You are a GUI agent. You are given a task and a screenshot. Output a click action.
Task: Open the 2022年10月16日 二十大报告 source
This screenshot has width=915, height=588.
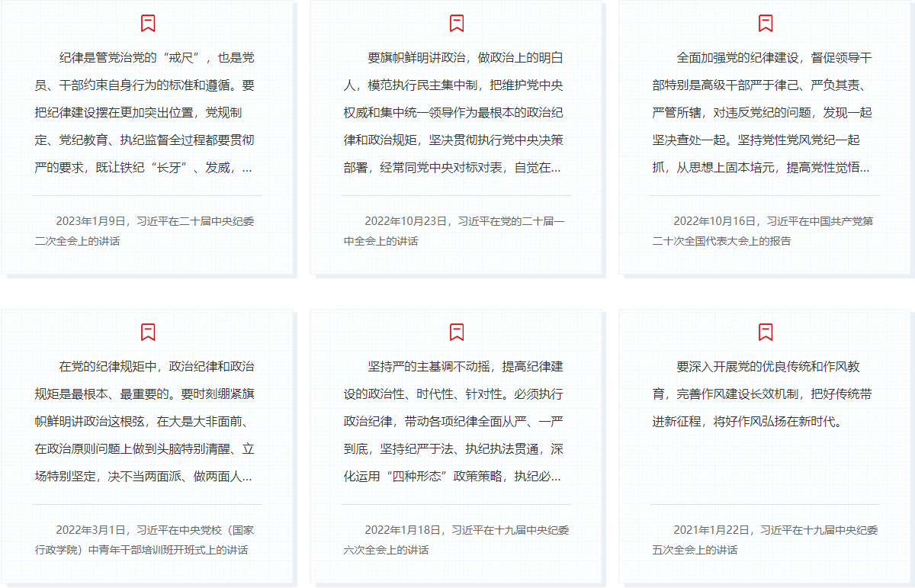[x=762, y=231]
